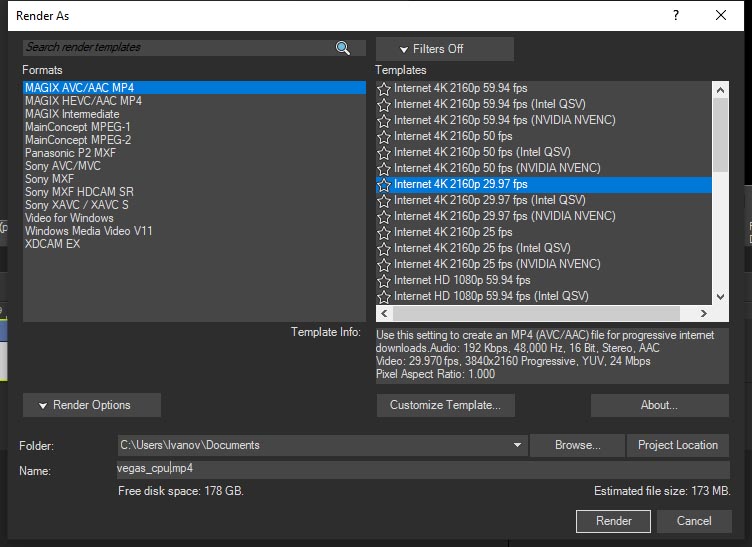752x547 pixels.
Task: Click the templates horizontal scrollbar thumb
Action: click(536, 314)
